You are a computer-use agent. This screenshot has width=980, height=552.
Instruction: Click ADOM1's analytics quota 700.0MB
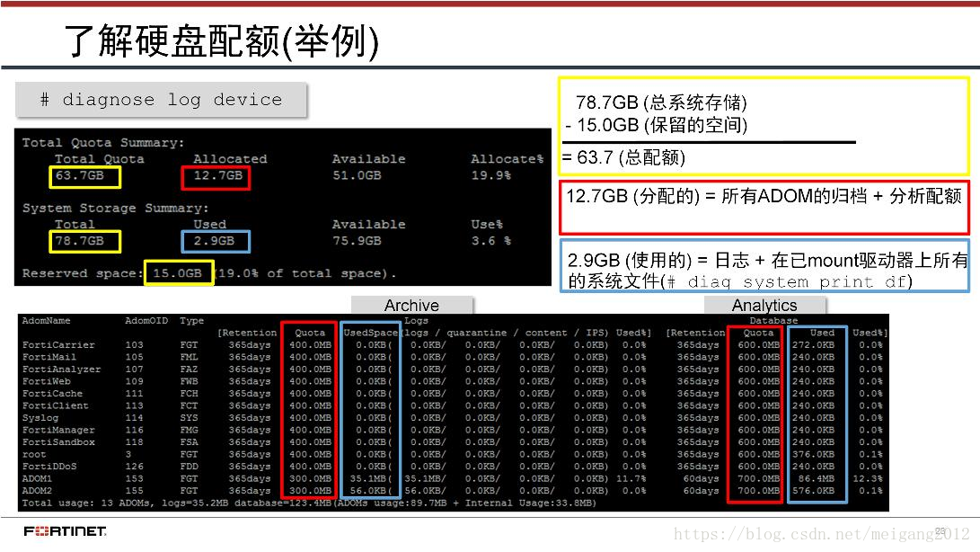758,479
